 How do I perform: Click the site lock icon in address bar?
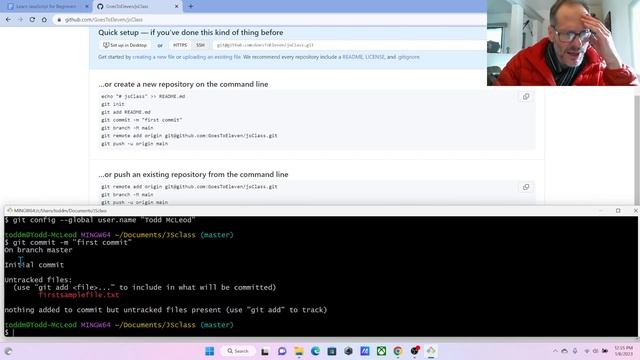pos(59,20)
